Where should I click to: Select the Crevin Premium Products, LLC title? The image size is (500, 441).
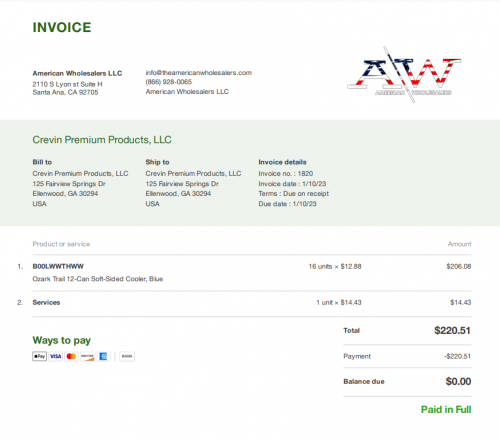pos(102,140)
